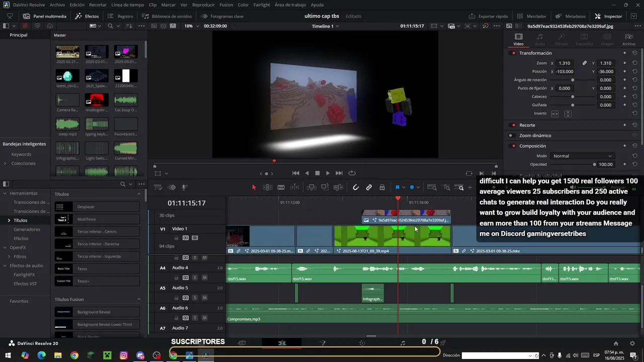644x362 pixels.
Task: Show the Metadatos panel
Action: tap(571, 16)
